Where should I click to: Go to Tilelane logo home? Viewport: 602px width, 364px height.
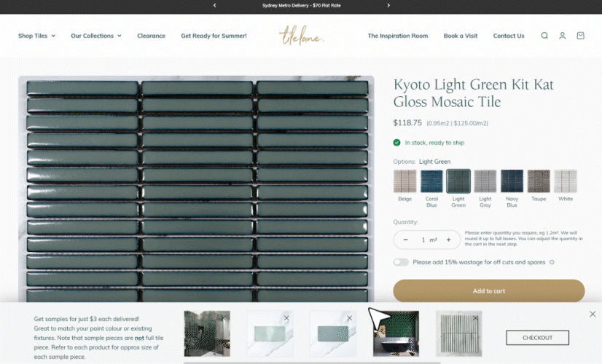(x=301, y=36)
